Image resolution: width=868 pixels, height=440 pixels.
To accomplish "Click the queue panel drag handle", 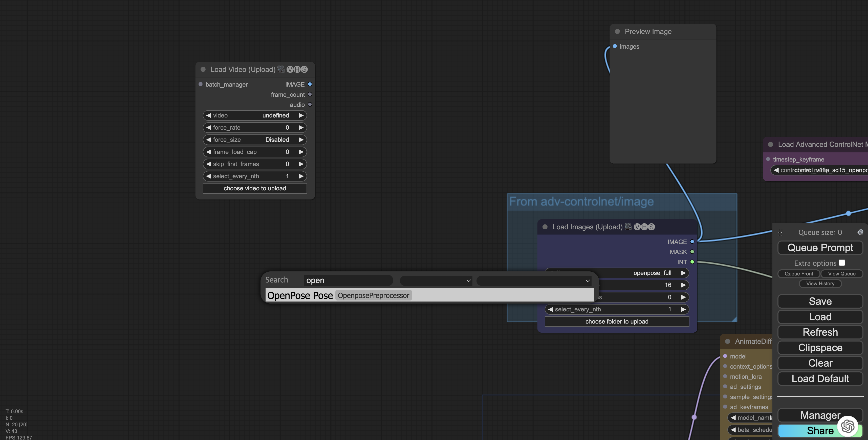I will 780,232.
